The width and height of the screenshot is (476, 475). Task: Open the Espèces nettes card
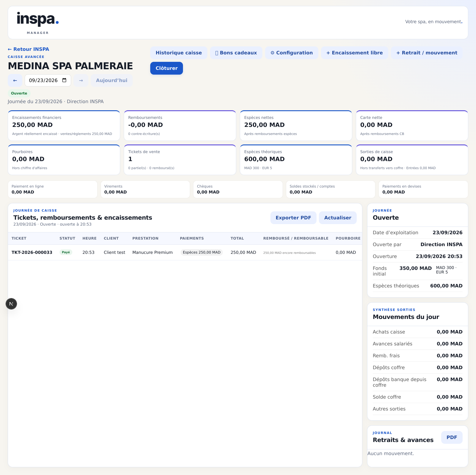pyautogui.click(x=296, y=125)
